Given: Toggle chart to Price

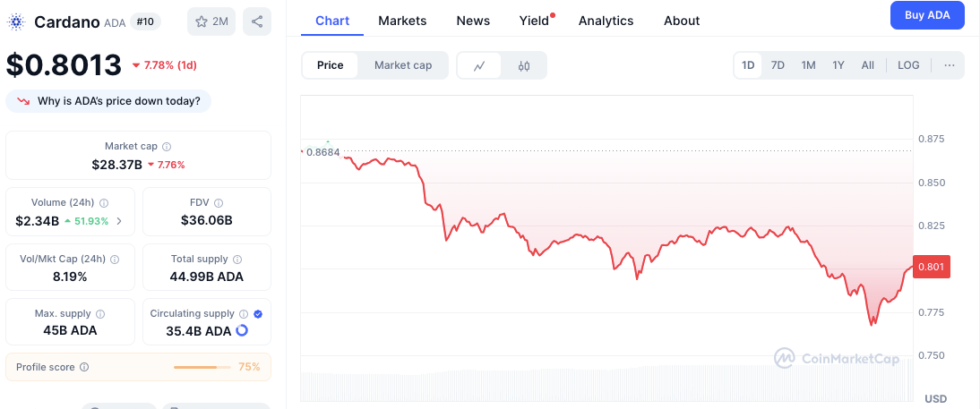Looking at the screenshot, I should [x=330, y=65].
